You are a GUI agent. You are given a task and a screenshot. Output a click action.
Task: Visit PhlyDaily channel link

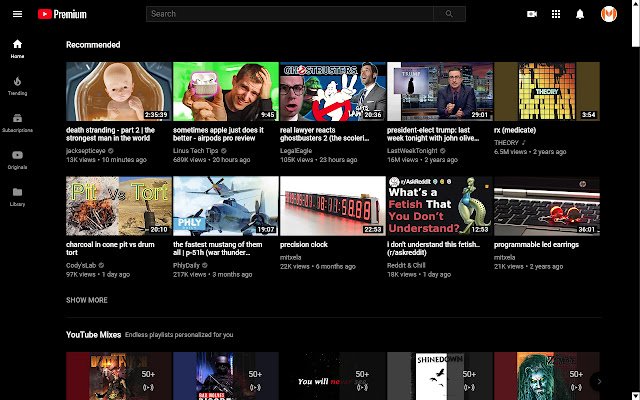point(187,265)
